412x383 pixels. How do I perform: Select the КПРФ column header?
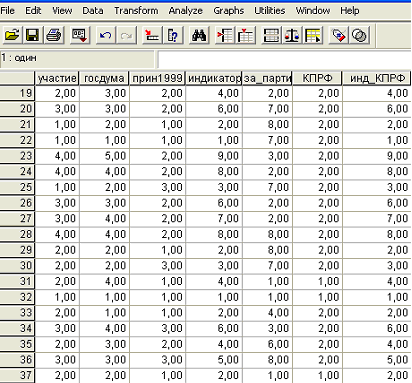click(x=317, y=78)
